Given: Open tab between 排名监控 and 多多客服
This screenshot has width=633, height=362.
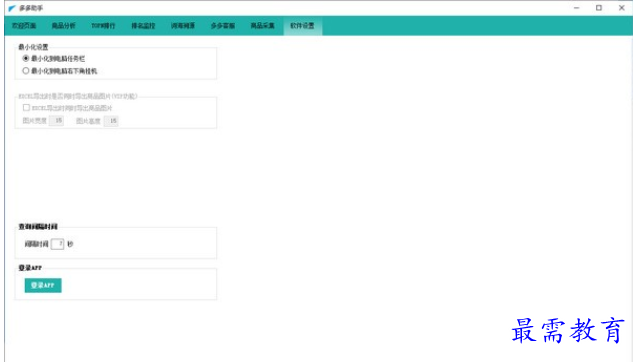Looking at the screenshot, I should tap(183, 26).
